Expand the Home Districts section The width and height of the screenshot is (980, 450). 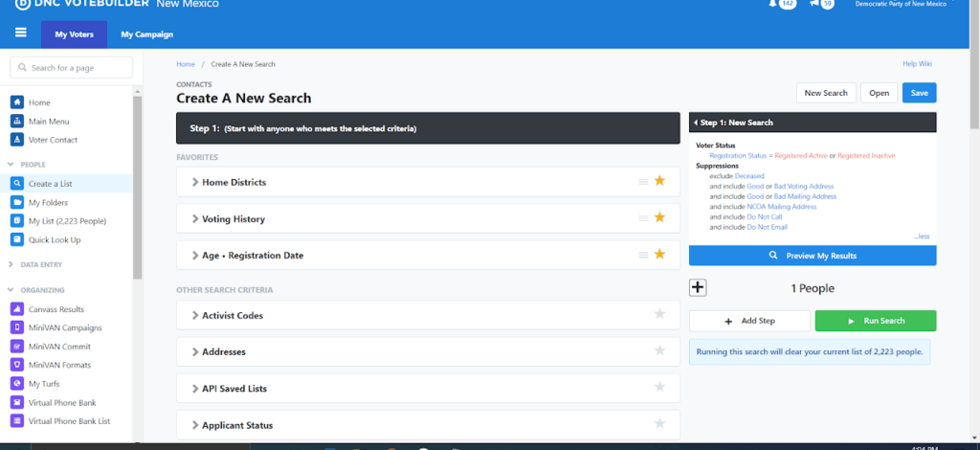(x=234, y=182)
